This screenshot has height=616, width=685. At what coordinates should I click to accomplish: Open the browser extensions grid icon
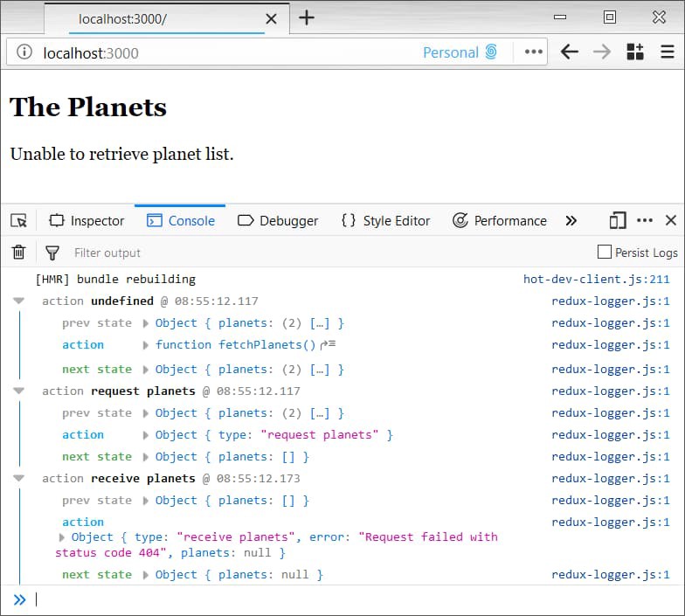pos(635,52)
